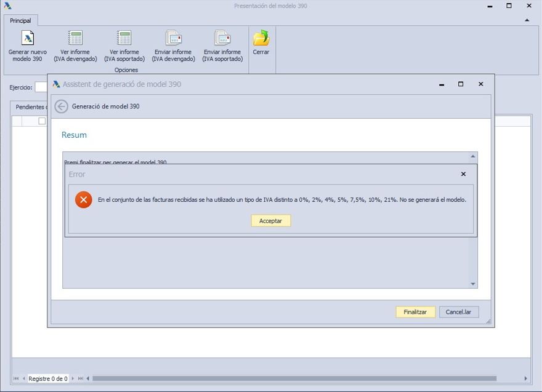Viewport: 542px width, 392px height.
Task: Maximize the main Presentación del modelo 390 window
Action: coord(509,6)
